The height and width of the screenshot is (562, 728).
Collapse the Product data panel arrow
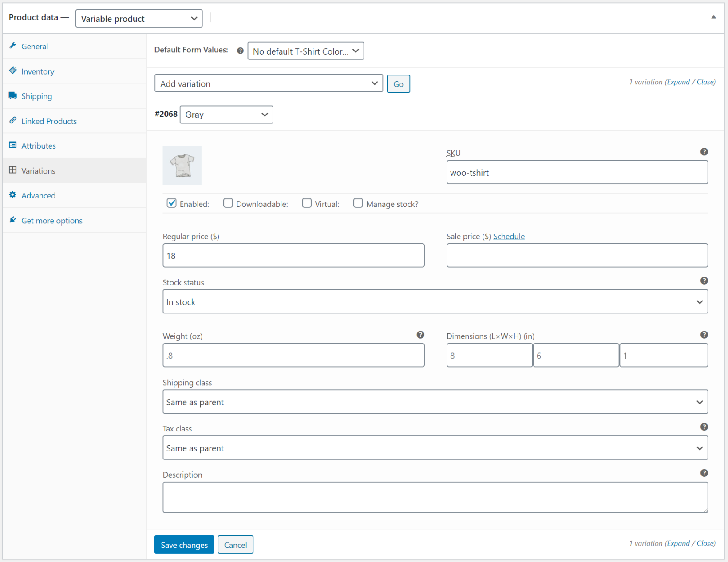point(713,17)
